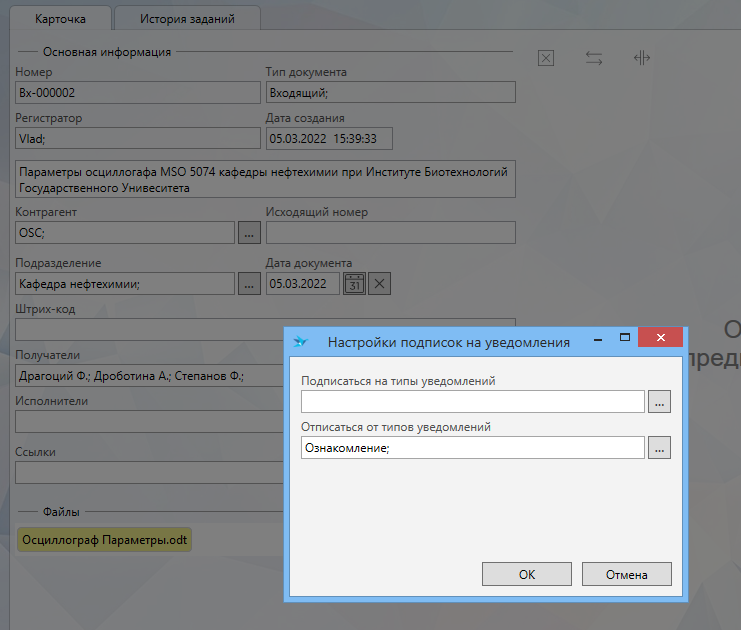Open calendar picker for Дата документа
741x630 pixels.
(354, 284)
